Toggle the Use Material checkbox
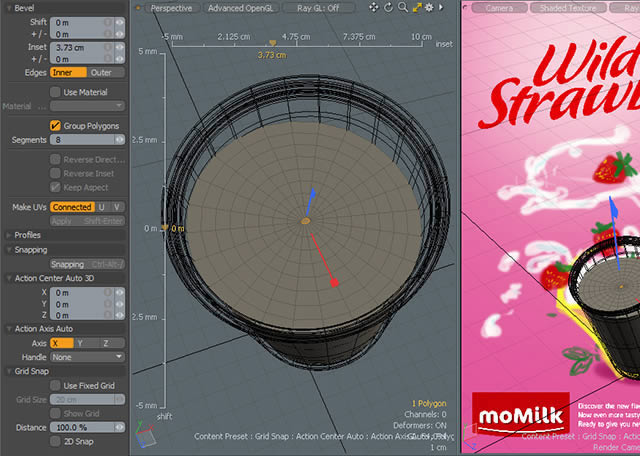 tap(55, 92)
